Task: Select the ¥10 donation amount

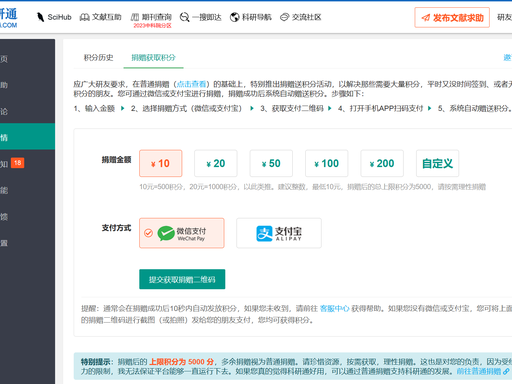Action: tap(161, 163)
